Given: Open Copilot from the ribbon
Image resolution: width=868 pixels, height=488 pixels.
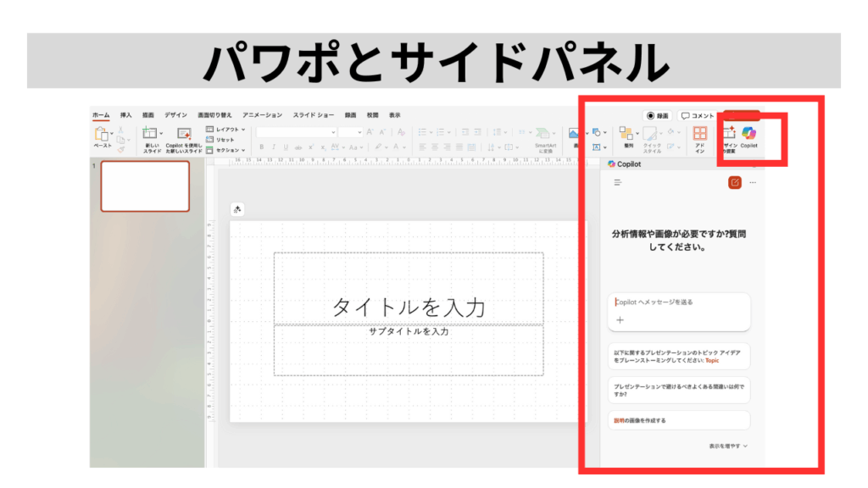Looking at the screenshot, I should pos(748,136).
